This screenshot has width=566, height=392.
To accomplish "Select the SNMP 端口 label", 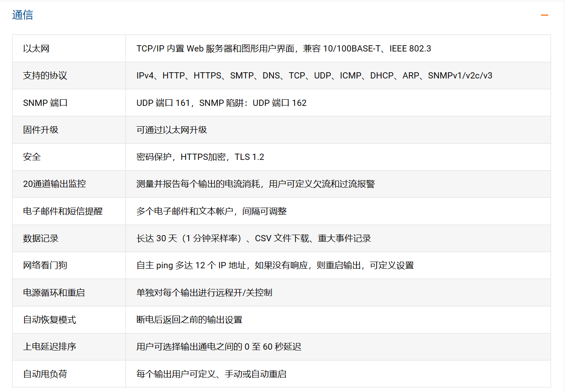I will [x=45, y=103].
